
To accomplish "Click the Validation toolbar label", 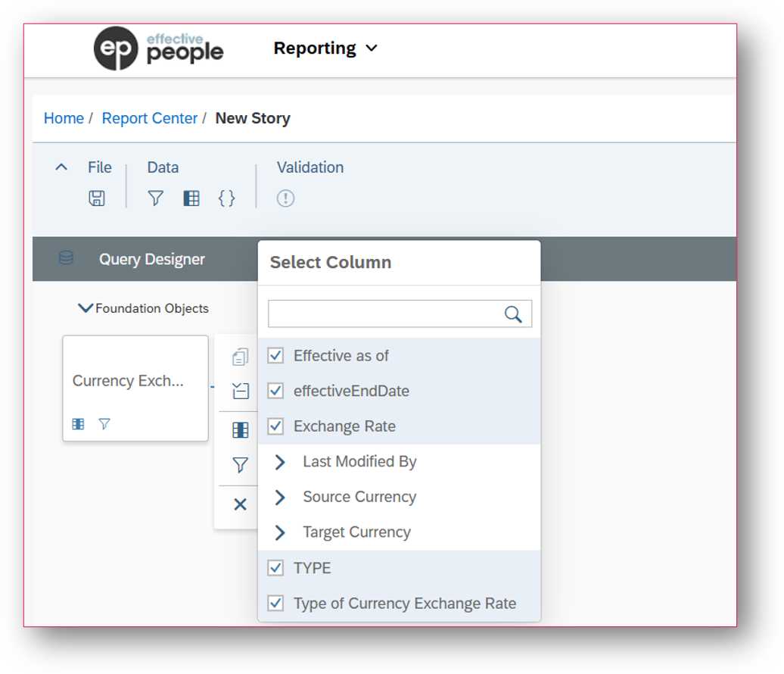I will point(310,167).
